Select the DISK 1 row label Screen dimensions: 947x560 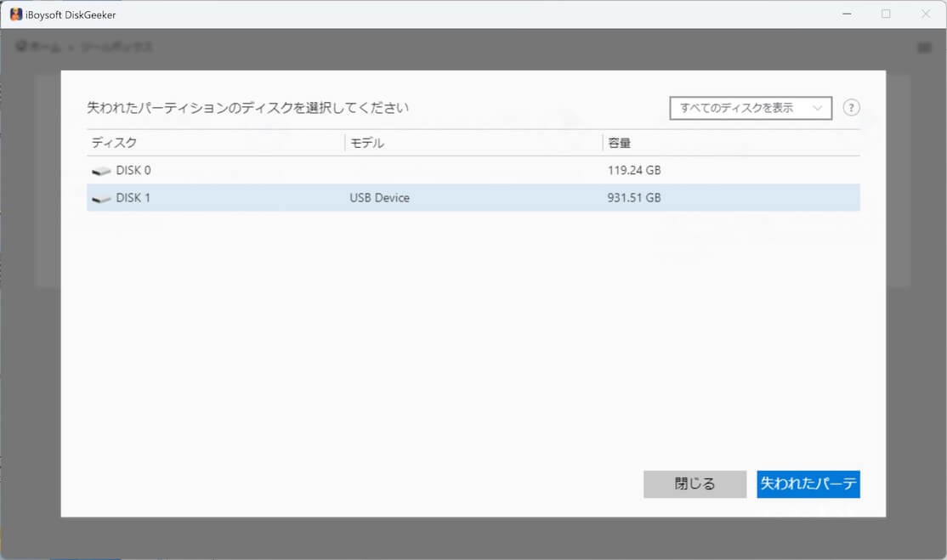coord(133,198)
